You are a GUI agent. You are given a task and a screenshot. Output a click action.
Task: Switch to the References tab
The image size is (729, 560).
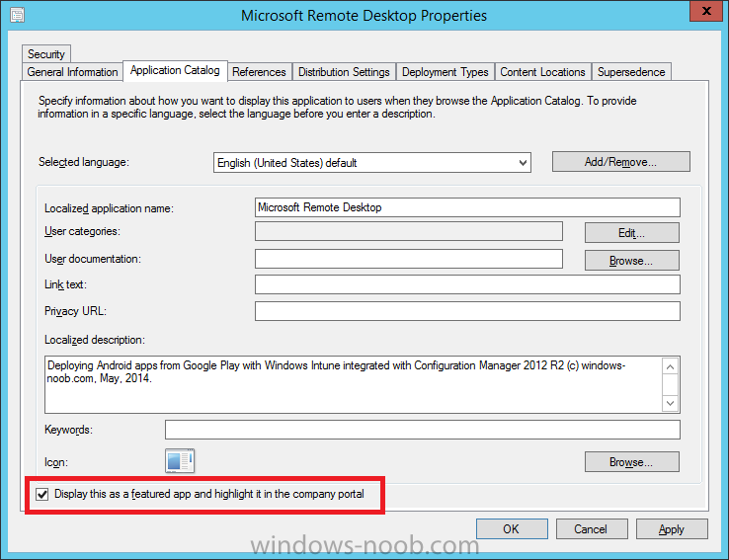(x=259, y=72)
